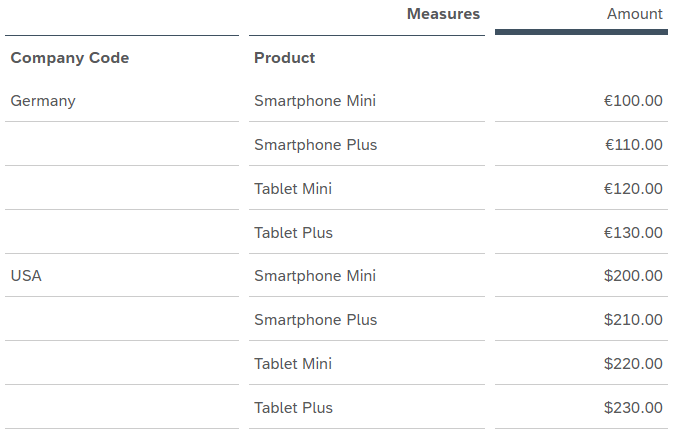Select the $230.00 amount cell
This screenshot has height=432, width=675.
633,408
